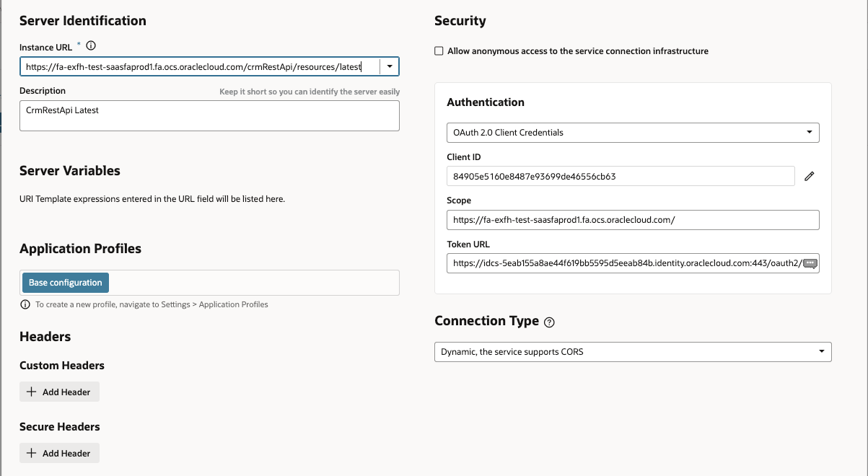Click the Client ID input field

(621, 176)
